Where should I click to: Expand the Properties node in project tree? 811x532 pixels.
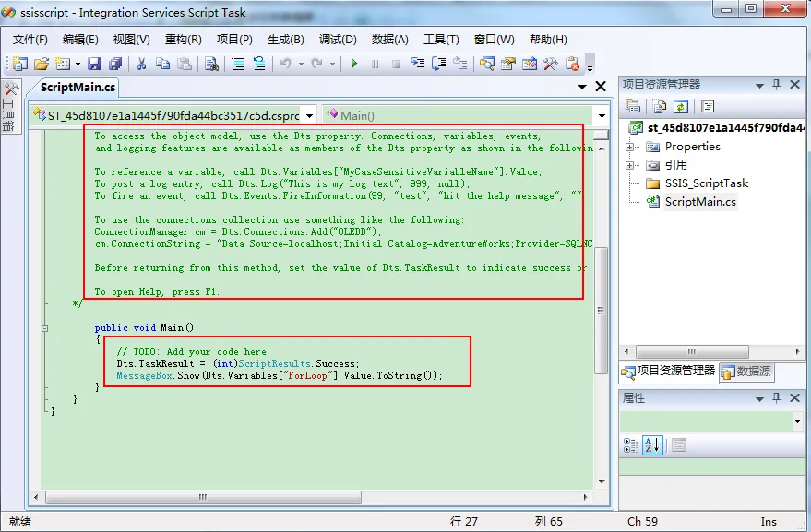pyautogui.click(x=630, y=147)
